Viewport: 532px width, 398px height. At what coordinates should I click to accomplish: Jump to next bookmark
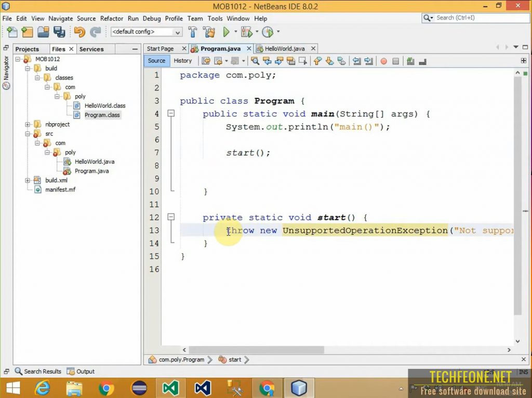point(329,61)
